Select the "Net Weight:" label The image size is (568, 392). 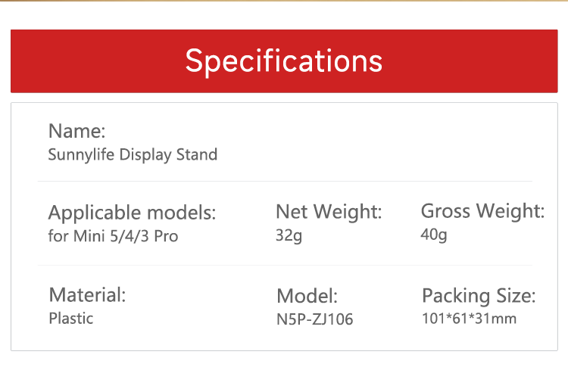(x=328, y=212)
